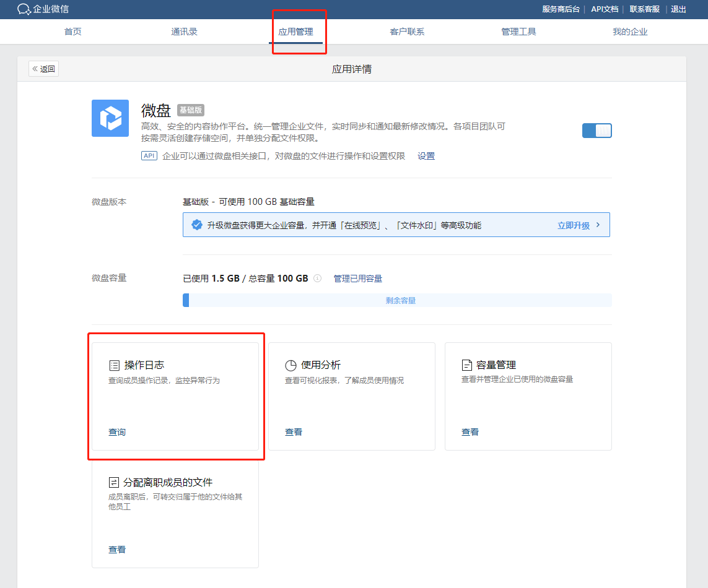The width and height of the screenshot is (708, 588).
Task: Select the 我的企业 tab
Action: 630,31
